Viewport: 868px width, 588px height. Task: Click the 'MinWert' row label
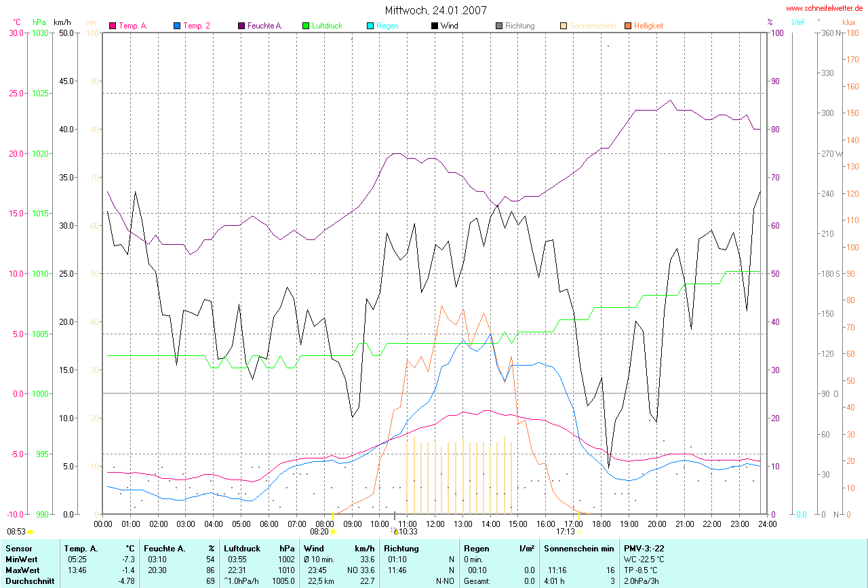click(x=20, y=560)
